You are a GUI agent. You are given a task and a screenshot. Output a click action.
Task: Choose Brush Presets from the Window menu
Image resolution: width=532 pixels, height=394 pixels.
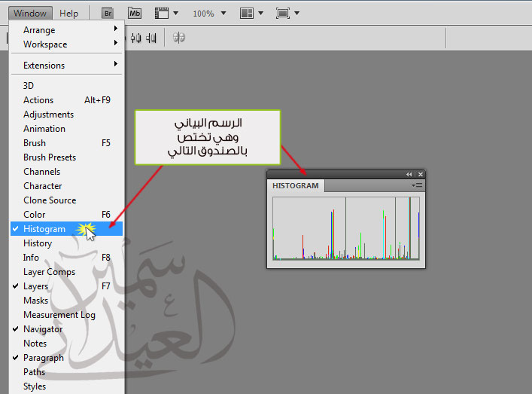(50, 157)
